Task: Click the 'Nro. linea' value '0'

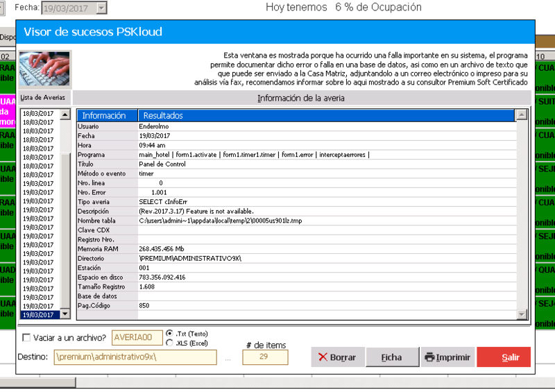Action: point(161,183)
